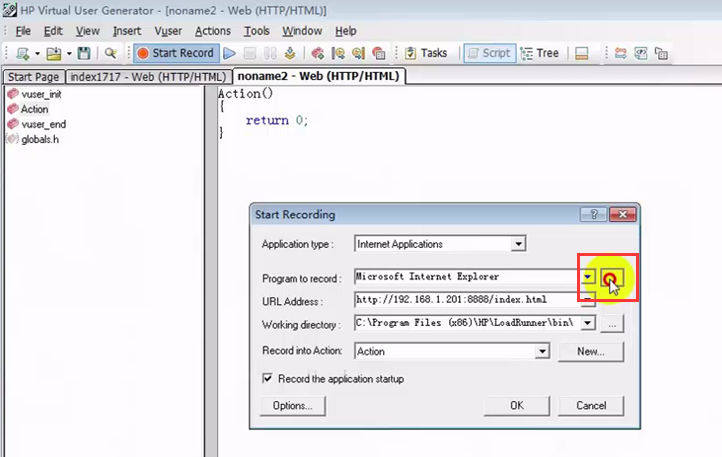The height and width of the screenshot is (457, 722).
Task: Switch to Script view
Action: pyautogui.click(x=489, y=53)
